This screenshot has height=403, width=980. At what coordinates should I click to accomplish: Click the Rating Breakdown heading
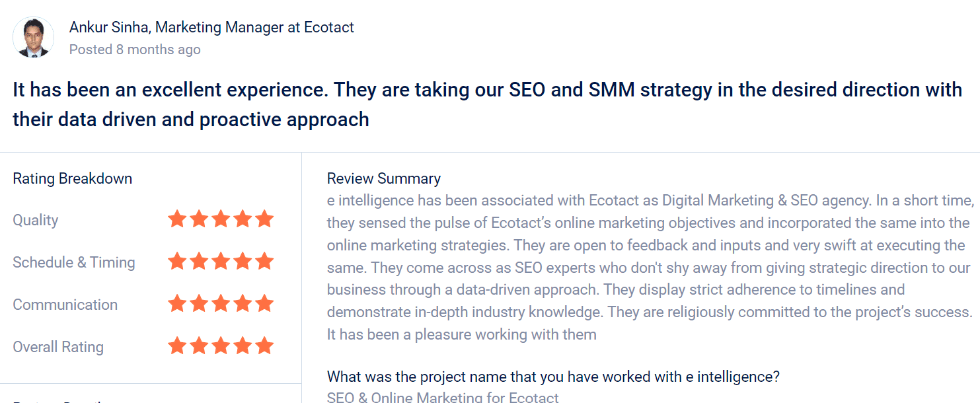73,178
